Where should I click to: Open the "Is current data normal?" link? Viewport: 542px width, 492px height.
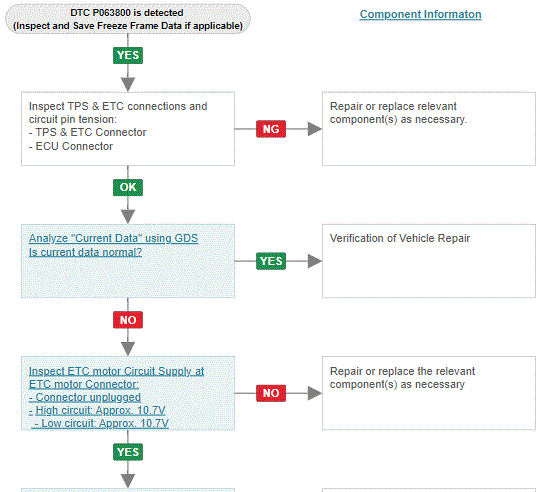85,252
